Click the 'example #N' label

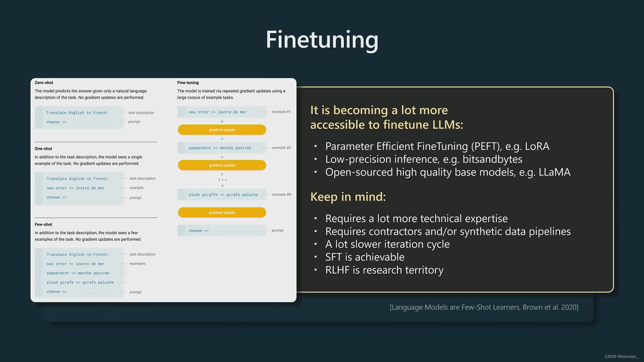tap(282, 195)
